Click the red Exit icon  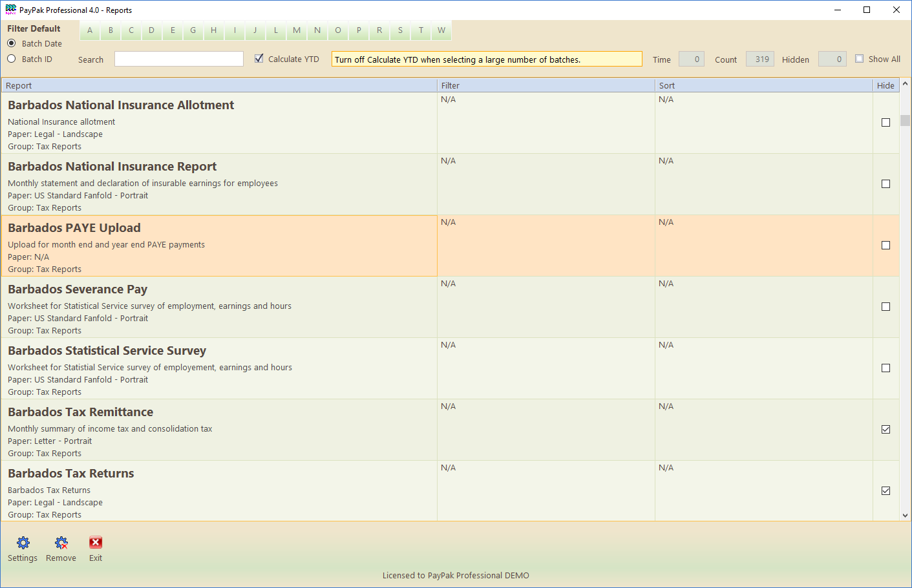point(96,543)
